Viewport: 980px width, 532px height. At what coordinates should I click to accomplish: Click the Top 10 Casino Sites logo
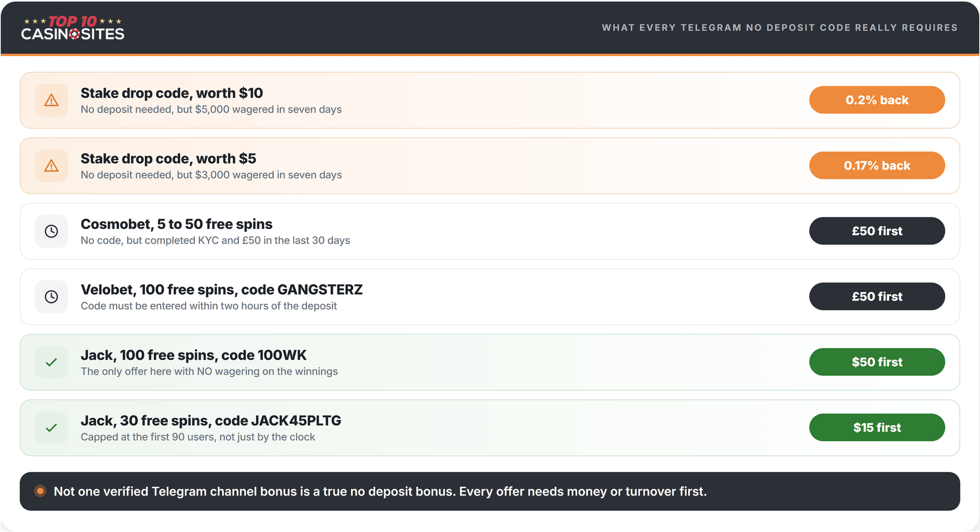(x=72, y=28)
